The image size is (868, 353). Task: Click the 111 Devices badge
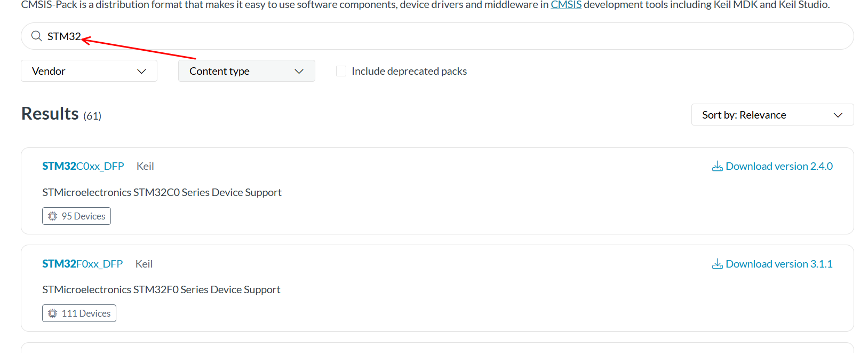pos(79,313)
